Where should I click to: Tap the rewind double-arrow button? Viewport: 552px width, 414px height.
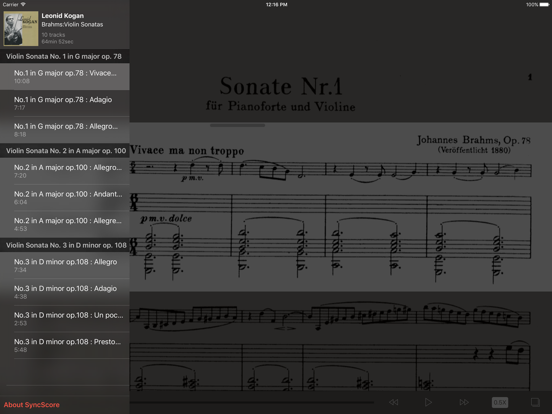[394, 402]
